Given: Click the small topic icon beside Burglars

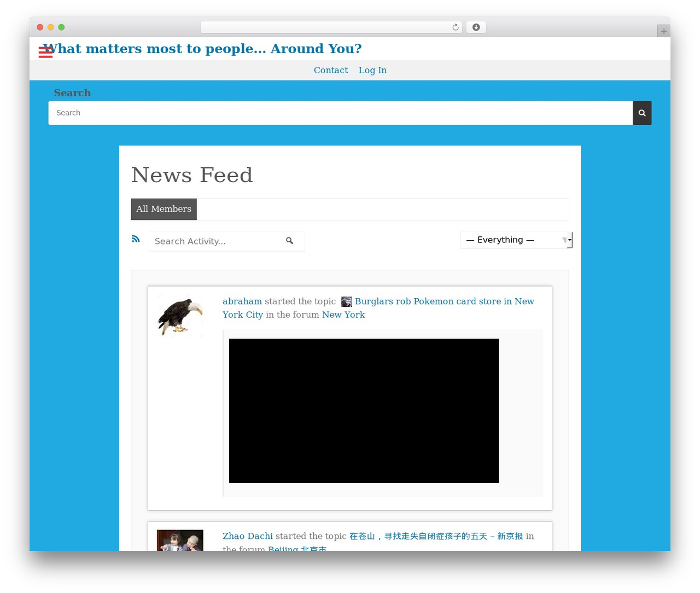Looking at the screenshot, I should coord(346,301).
